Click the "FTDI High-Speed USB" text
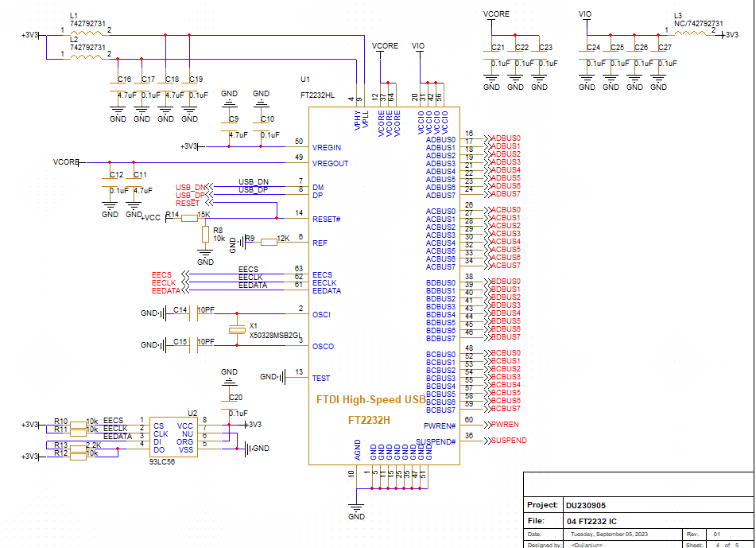Screen dimensions: 756x548 (371, 399)
